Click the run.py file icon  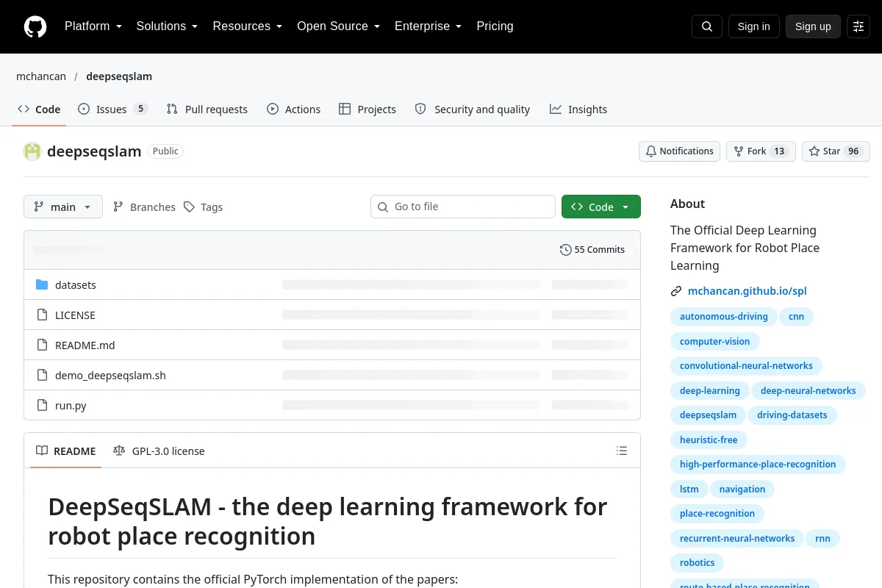click(42, 405)
